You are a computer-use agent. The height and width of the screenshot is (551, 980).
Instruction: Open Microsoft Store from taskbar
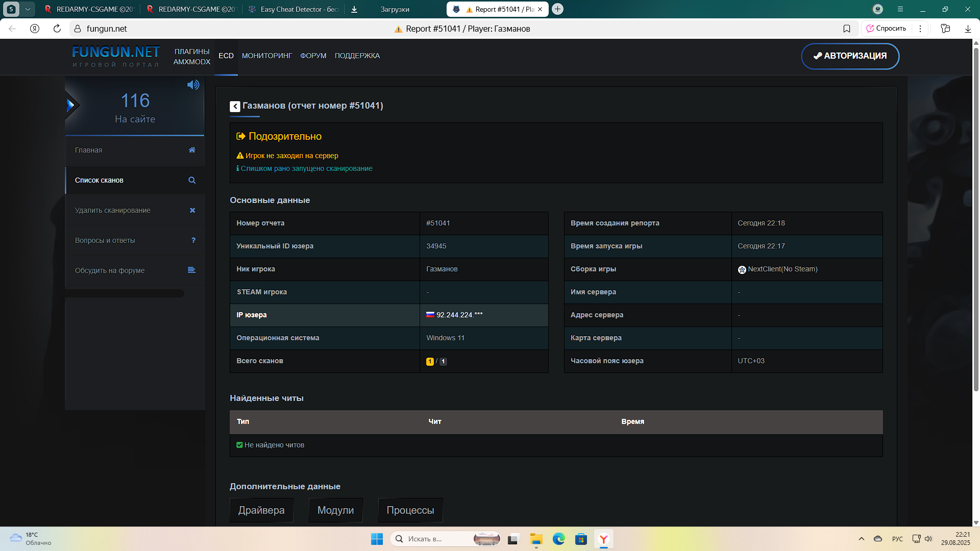[581, 539]
